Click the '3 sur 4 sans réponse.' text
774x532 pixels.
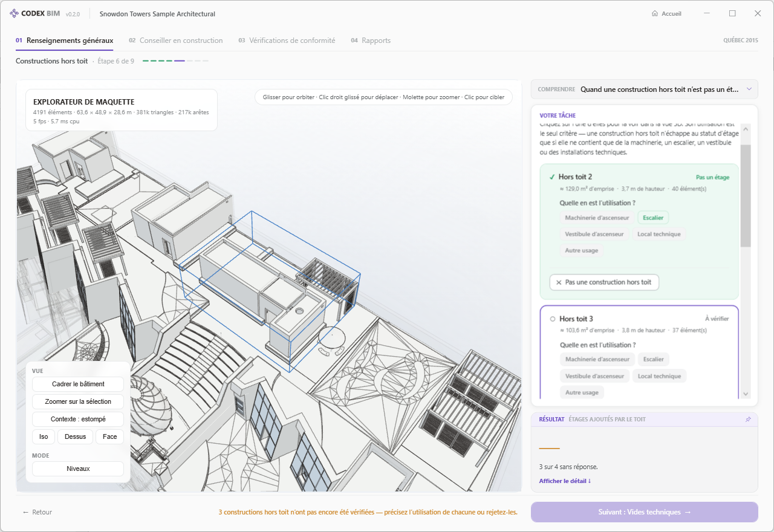tap(568, 467)
